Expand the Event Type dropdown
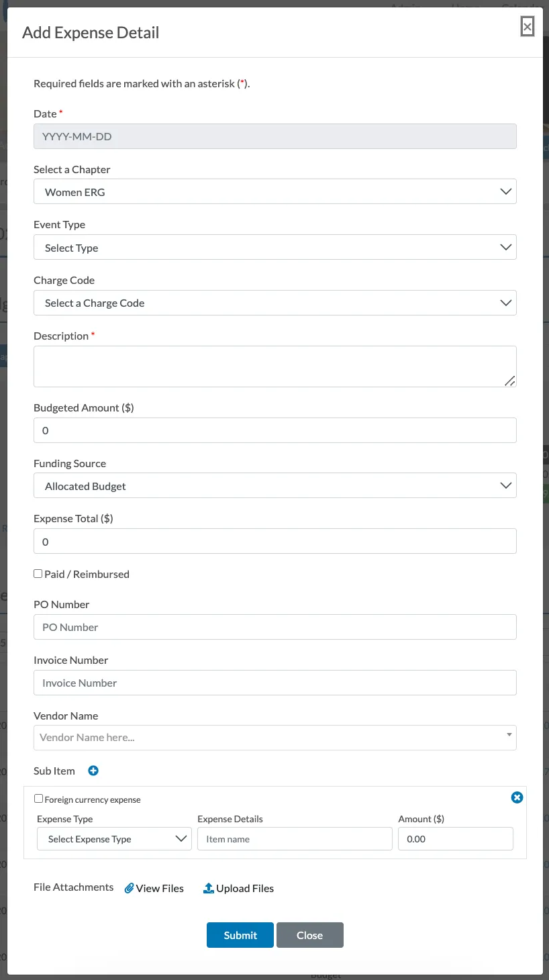549x980 pixels. point(275,248)
